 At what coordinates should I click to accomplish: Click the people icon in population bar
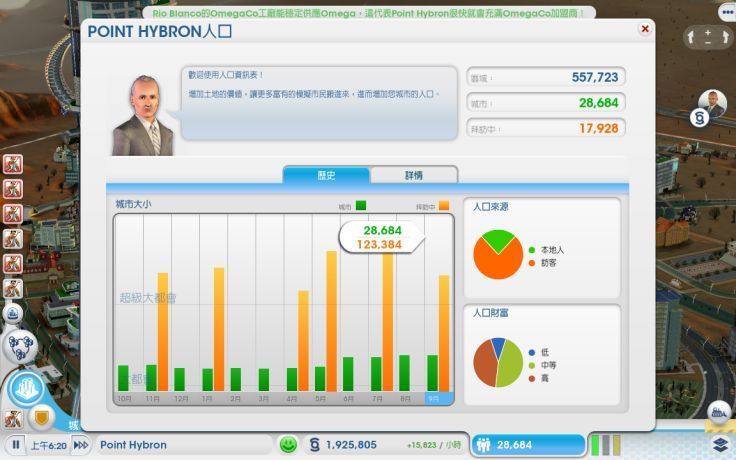click(x=483, y=445)
